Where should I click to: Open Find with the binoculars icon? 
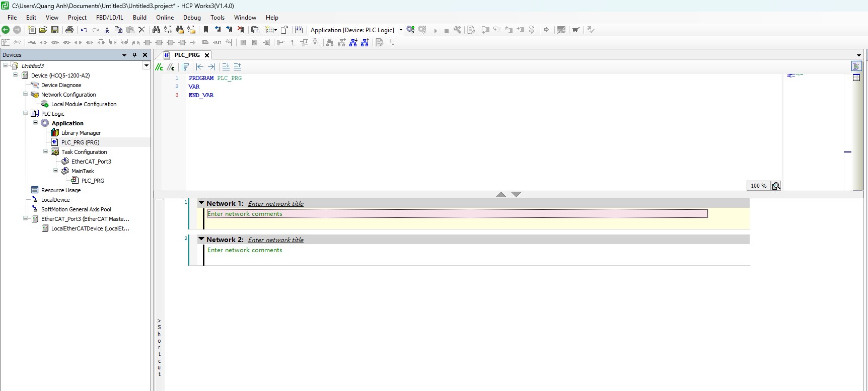click(156, 30)
